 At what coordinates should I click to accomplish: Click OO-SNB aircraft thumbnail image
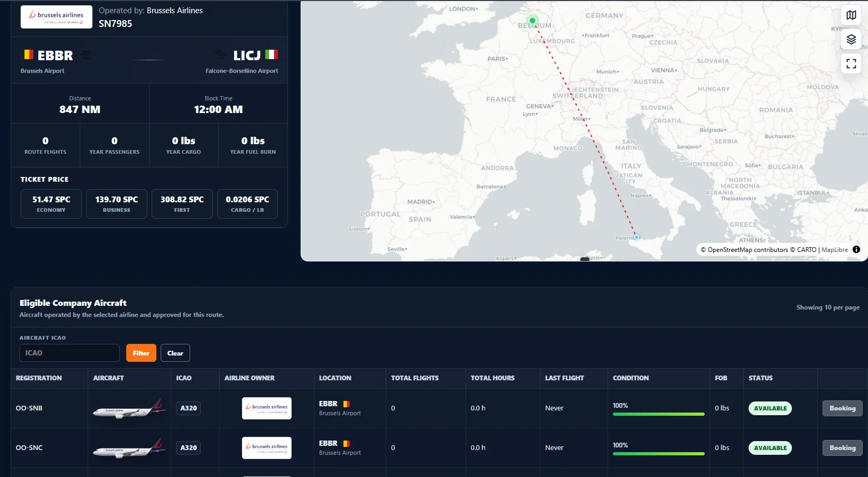[129, 408]
